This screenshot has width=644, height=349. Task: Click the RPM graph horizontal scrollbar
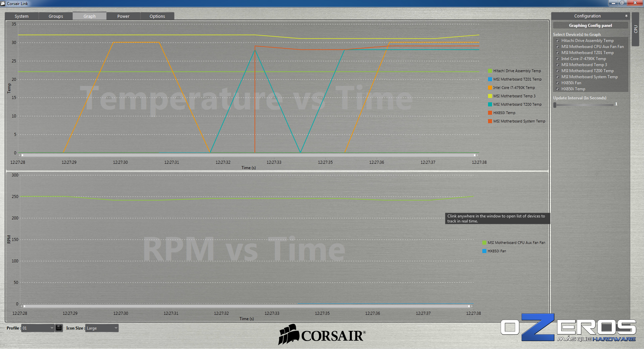247,306
